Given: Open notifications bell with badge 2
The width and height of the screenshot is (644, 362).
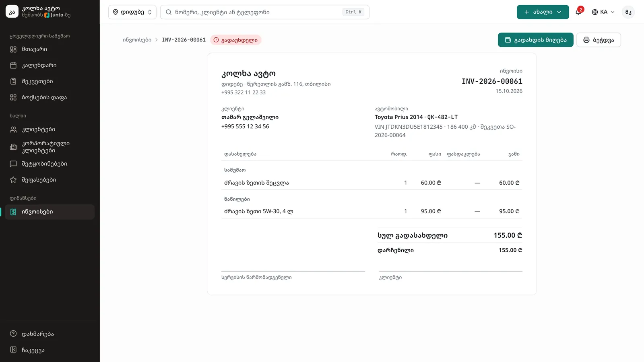Looking at the screenshot, I should 578,12.
